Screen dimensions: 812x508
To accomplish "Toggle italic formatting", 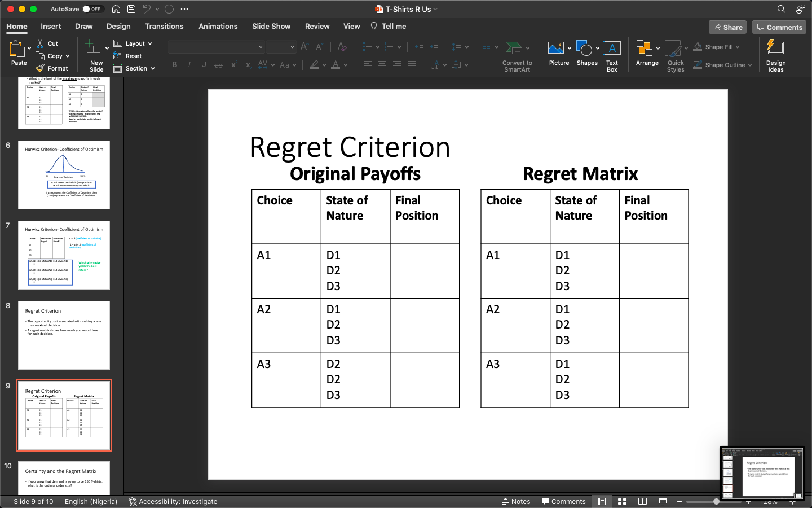I will (x=189, y=64).
